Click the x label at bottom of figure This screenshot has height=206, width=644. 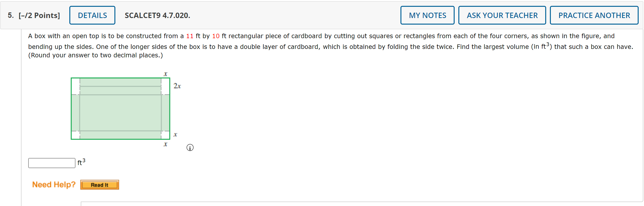coord(165,144)
